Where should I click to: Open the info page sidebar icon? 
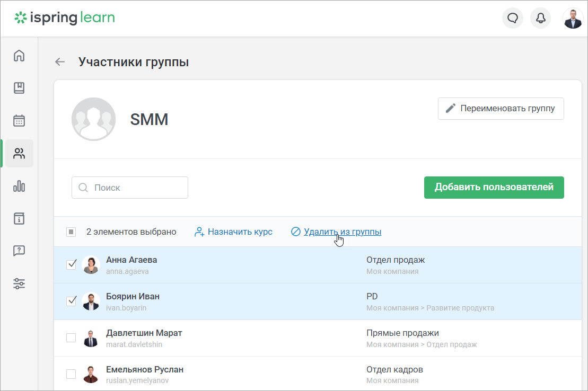(x=19, y=219)
